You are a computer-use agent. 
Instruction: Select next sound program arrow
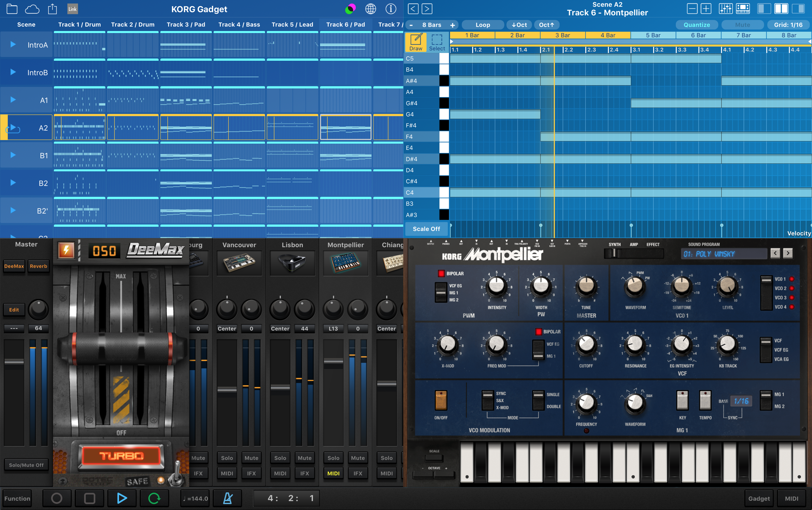click(788, 253)
